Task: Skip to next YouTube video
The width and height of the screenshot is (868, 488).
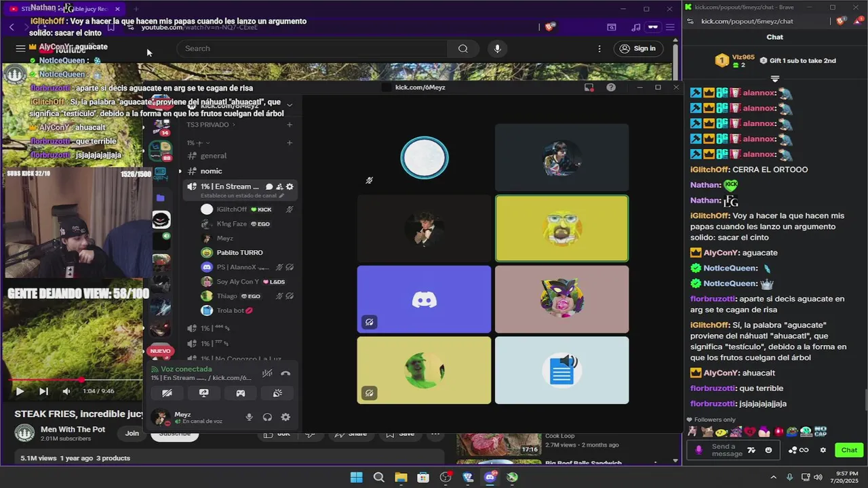Action: click(x=43, y=391)
